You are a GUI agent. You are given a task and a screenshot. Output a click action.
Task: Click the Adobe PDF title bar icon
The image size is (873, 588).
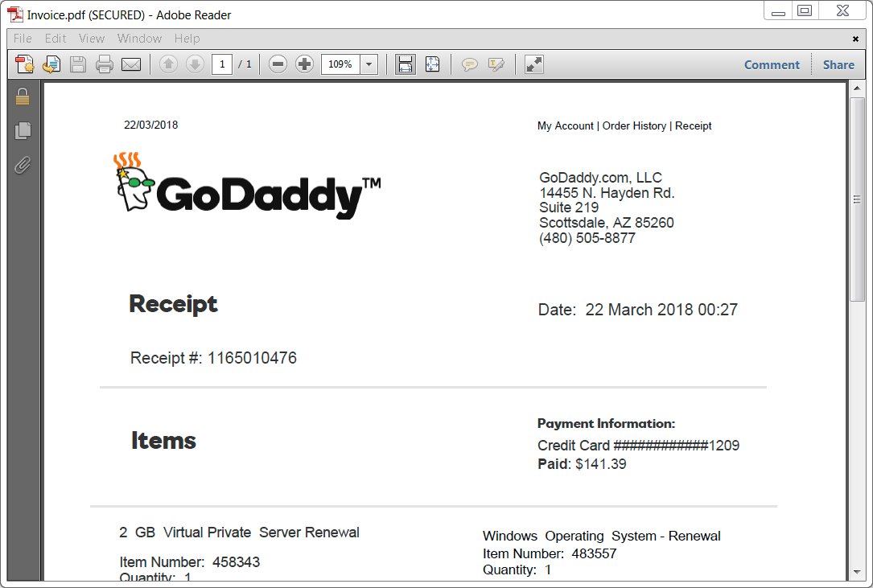(x=15, y=14)
